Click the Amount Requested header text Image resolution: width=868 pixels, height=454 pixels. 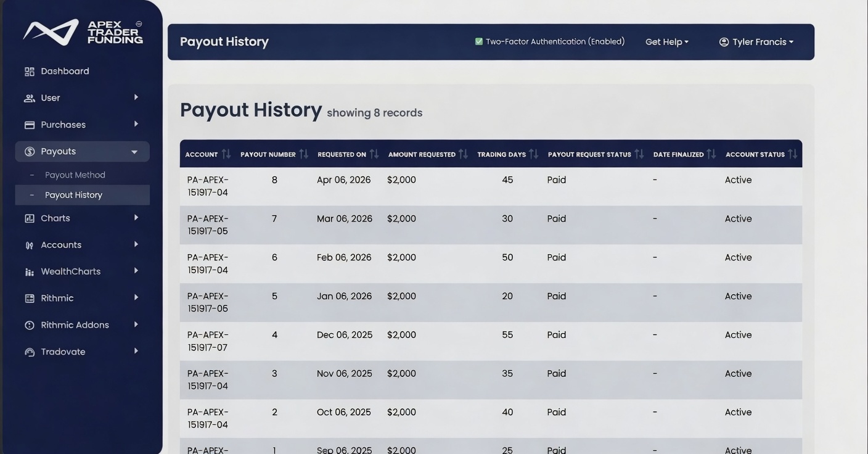[x=422, y=155]
